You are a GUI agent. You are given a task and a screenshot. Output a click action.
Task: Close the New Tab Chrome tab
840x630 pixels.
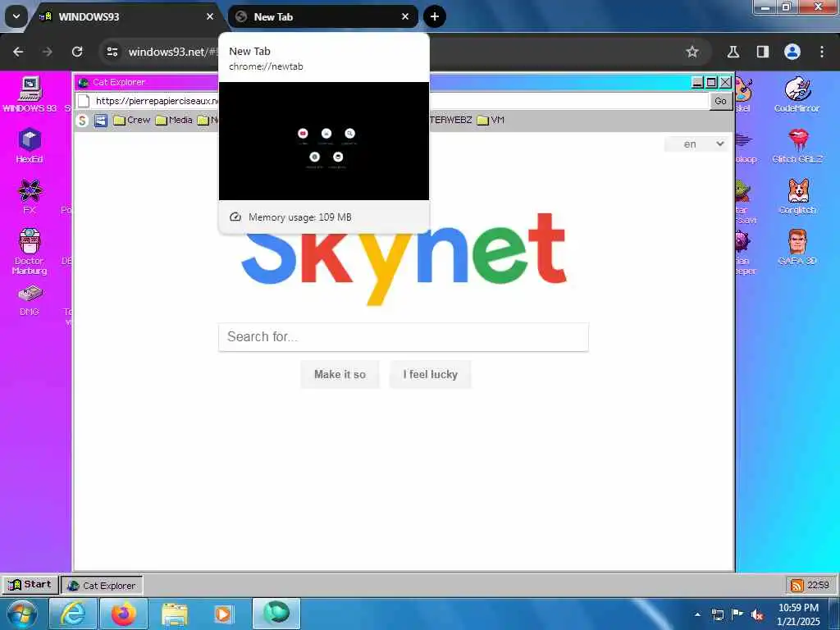pyautogui.click(x=405, y=16)
